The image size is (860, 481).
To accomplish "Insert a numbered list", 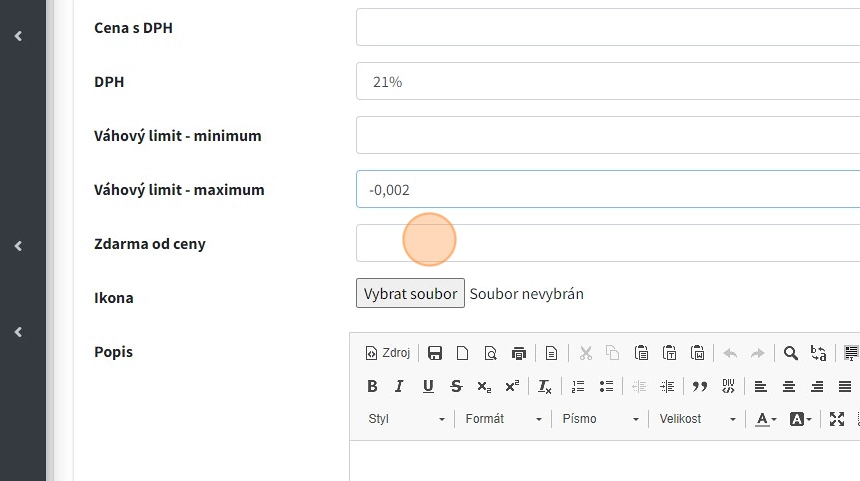I will click(578, 386).
